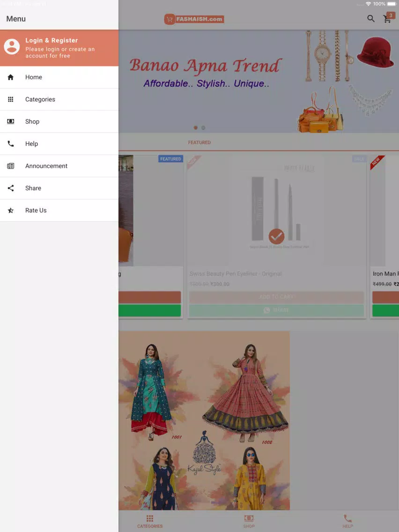Image resolution: width=399 pixels, height=532 pixels.
Task: Open the Kajal Style dresses banner
Action: [x=204, y=421]
